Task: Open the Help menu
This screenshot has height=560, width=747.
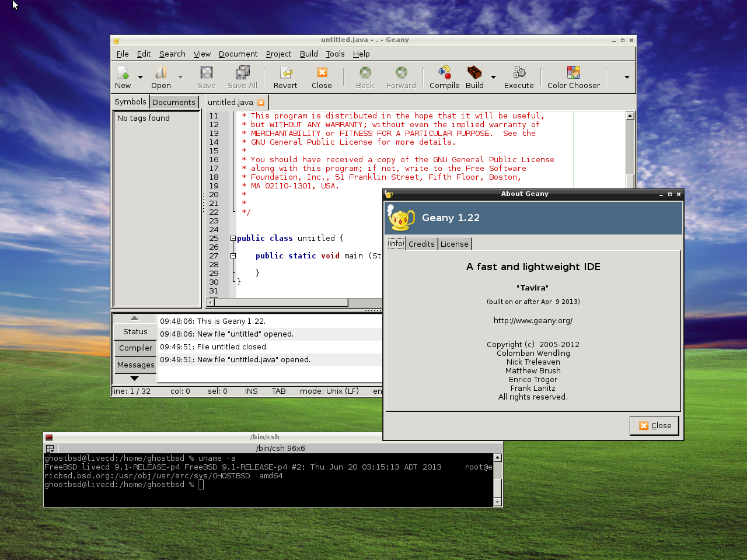Action: tap(361, 54)
